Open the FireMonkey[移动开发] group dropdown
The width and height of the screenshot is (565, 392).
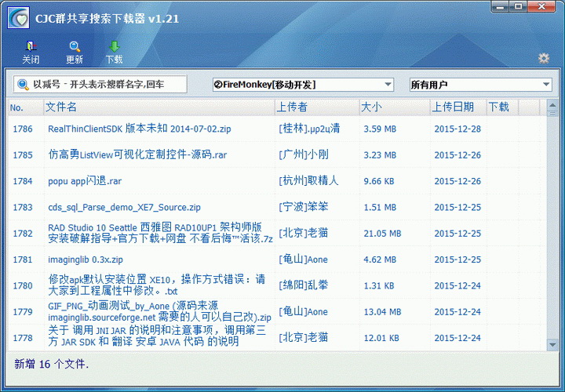(x=303, y=85)
